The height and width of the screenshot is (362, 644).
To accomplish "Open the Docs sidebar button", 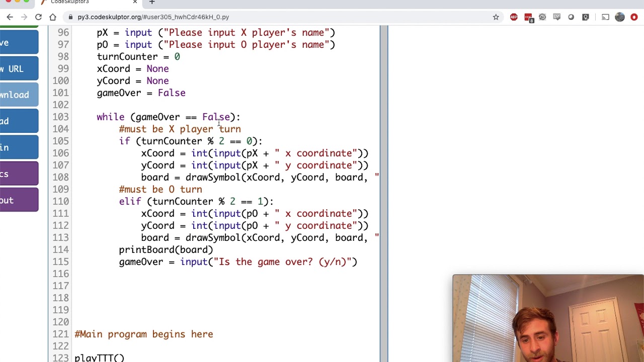I will [19, 174].
